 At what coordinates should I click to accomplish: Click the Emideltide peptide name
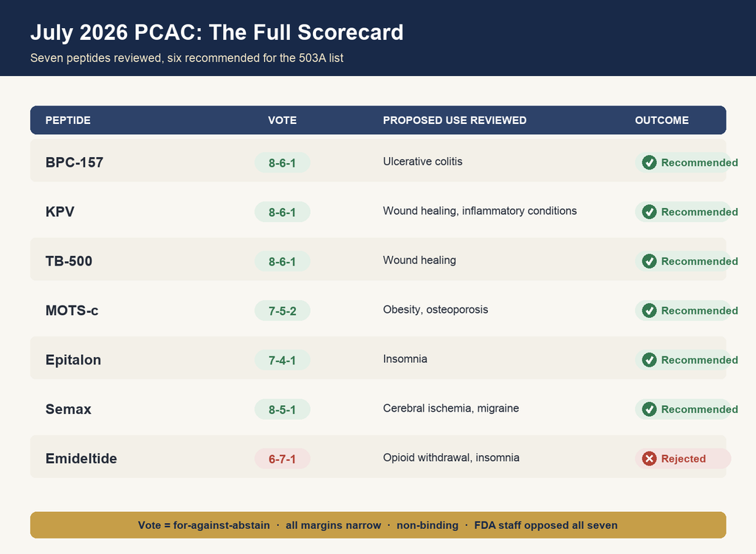[x=81, y=458]
